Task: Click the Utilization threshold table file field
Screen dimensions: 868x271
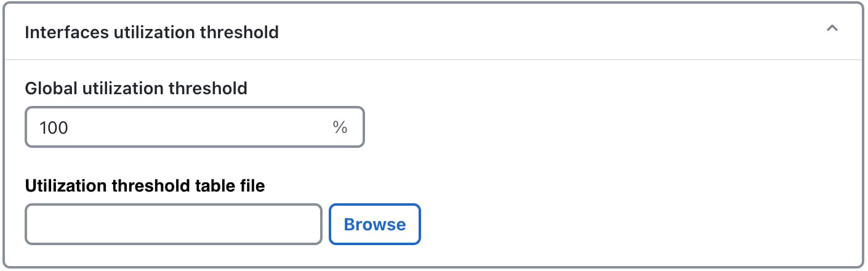Action: (173, 224)
